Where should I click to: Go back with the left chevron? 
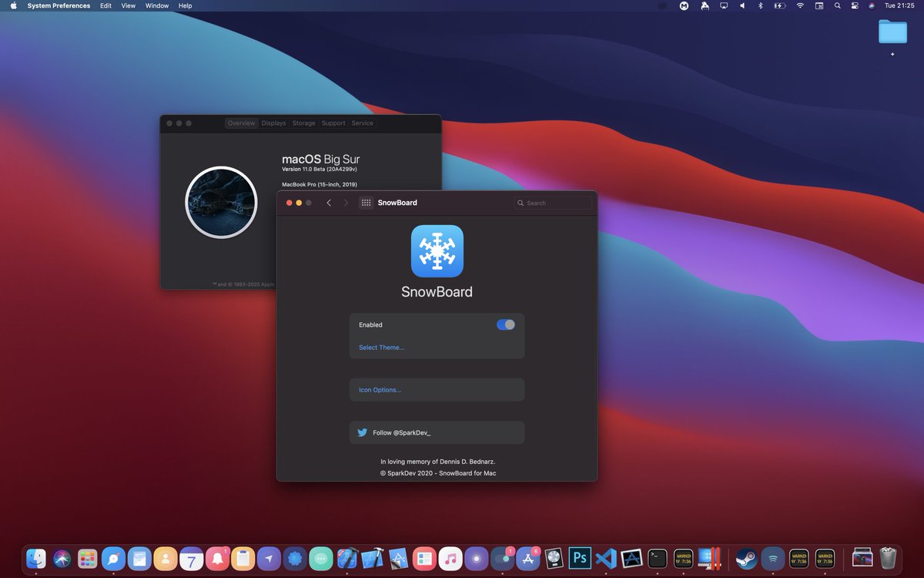click(x=329, y=203)
